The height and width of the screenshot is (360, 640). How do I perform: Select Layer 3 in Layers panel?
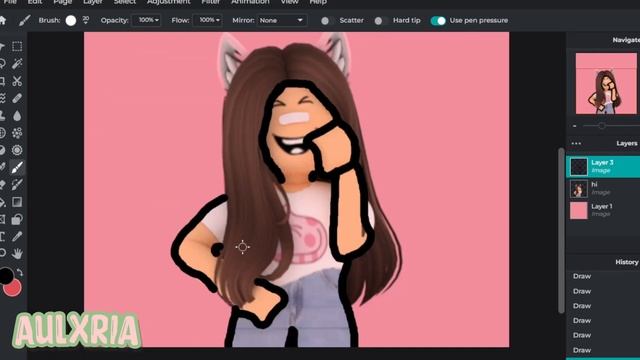click(x=603, y=167)
